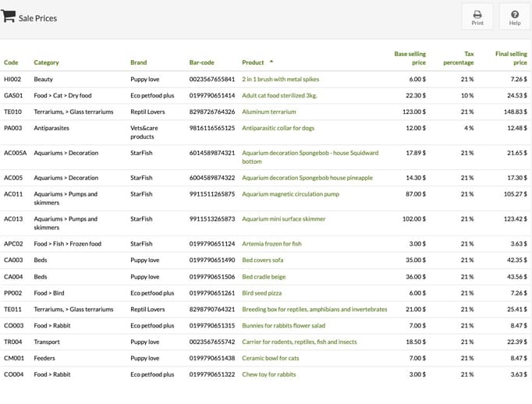Open Chew toy for rabbits link
532x404 pixels.
(268, 374)
